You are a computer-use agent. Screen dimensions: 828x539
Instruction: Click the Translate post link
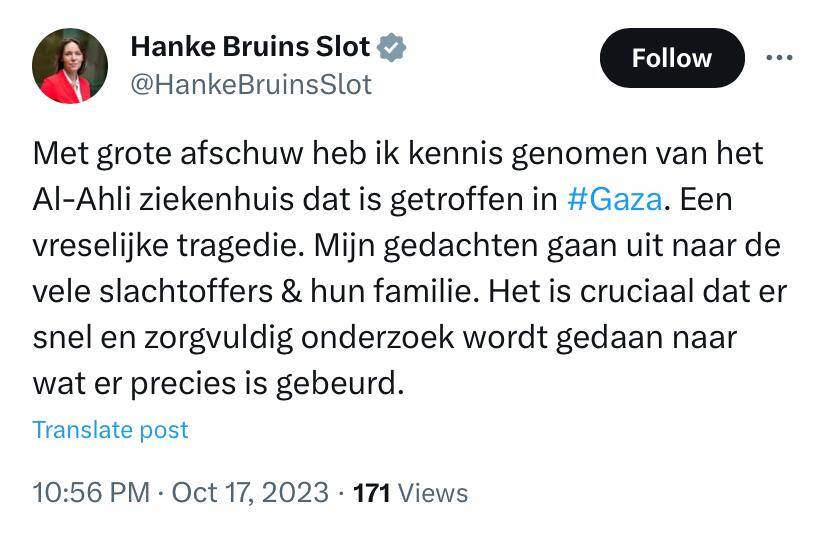pos(110,430)
